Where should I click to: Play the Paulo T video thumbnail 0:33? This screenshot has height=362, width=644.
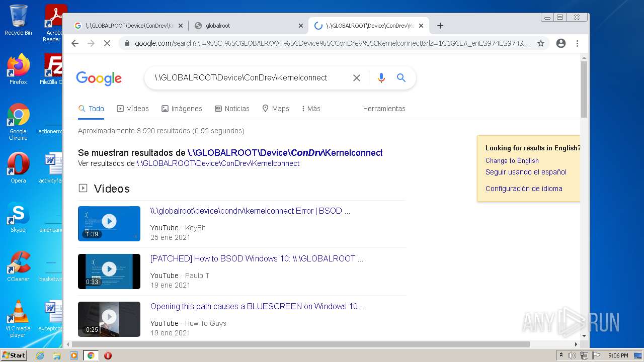point(109,271)
